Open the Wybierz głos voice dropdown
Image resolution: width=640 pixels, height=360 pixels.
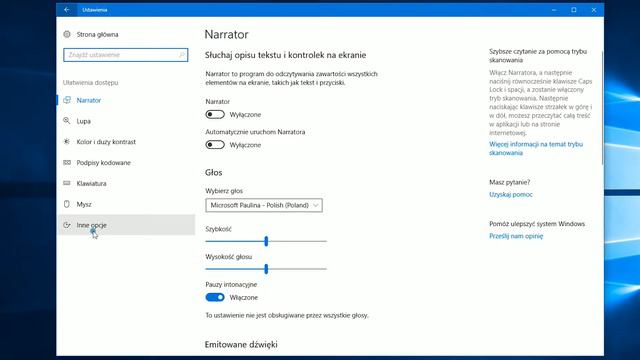[x=264, y=205]
